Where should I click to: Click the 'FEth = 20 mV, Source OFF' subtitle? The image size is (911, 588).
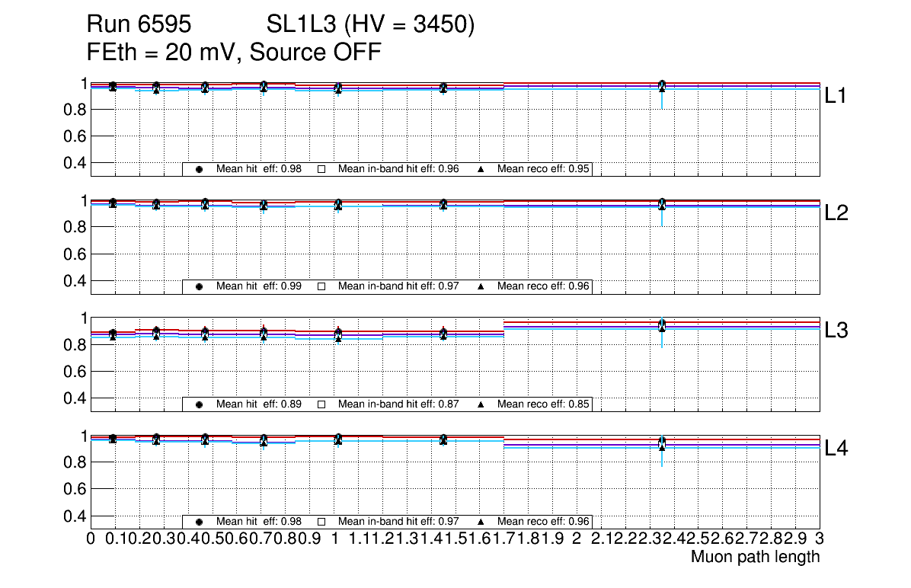(x=234, y=53)
